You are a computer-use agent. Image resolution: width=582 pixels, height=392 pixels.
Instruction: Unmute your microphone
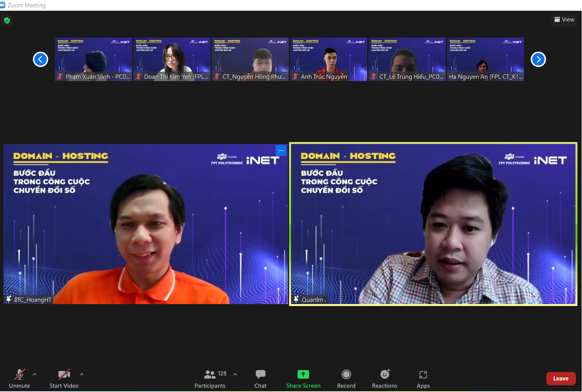20,379
